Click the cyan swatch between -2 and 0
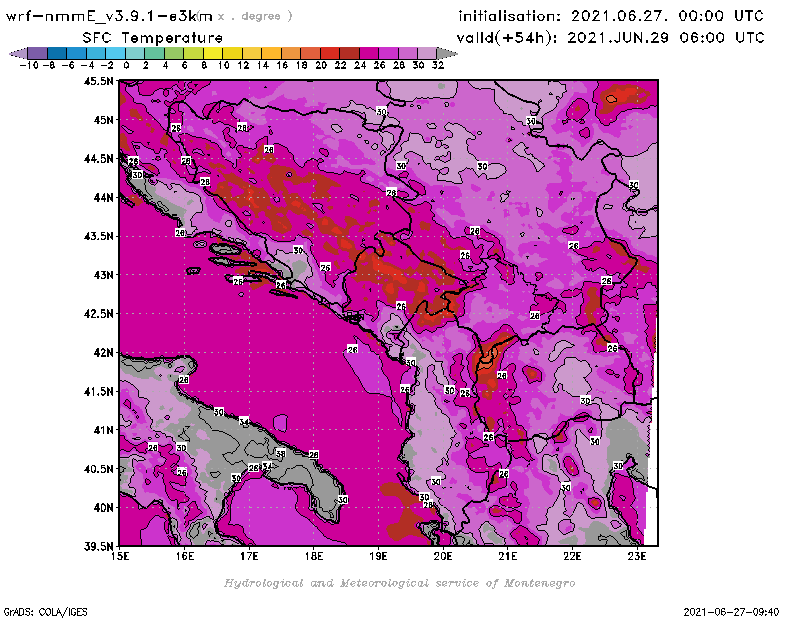The image size is (800, 618). (x=115, y=53)
